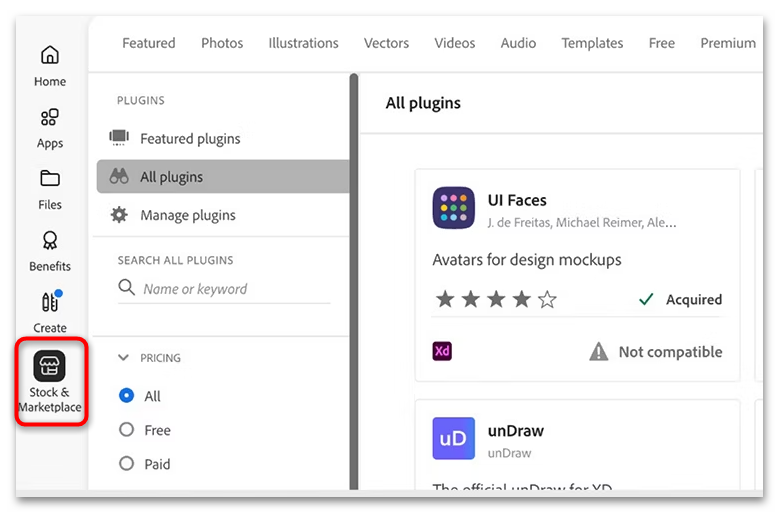This screenshot has height=513, width=779.
Task: Click the All plugins binoculars icon
Action: click(119, 176)
